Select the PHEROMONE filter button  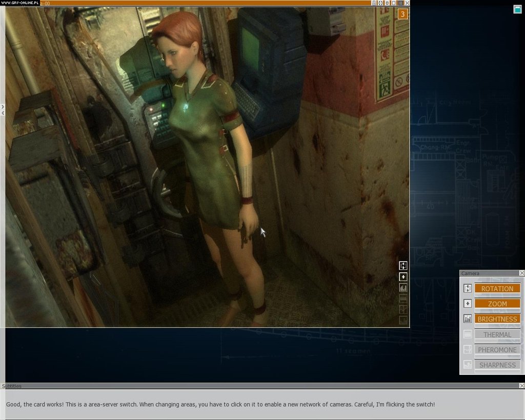tap(497, 350)
